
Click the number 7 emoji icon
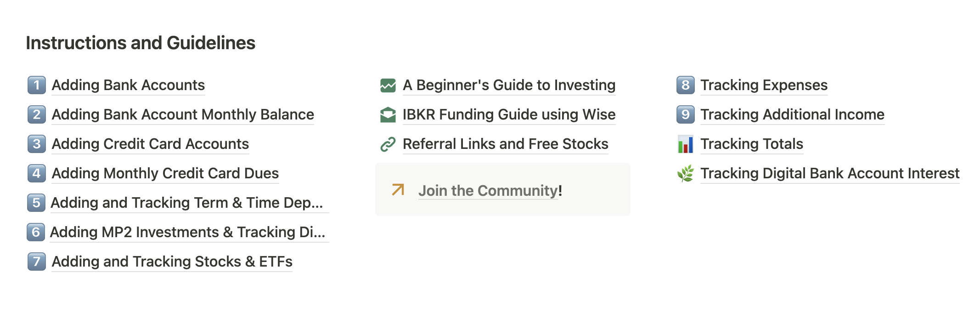tap(37, 262)
